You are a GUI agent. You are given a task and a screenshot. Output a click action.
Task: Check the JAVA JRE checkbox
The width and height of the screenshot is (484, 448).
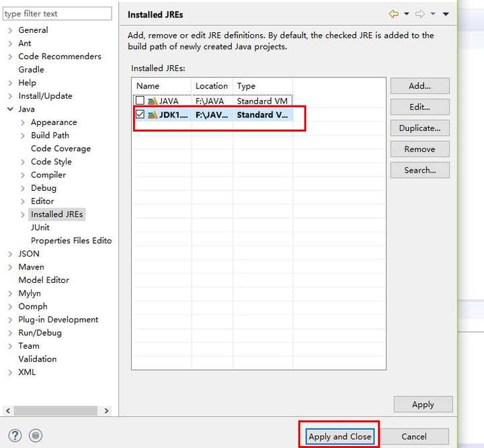[140, 101]
